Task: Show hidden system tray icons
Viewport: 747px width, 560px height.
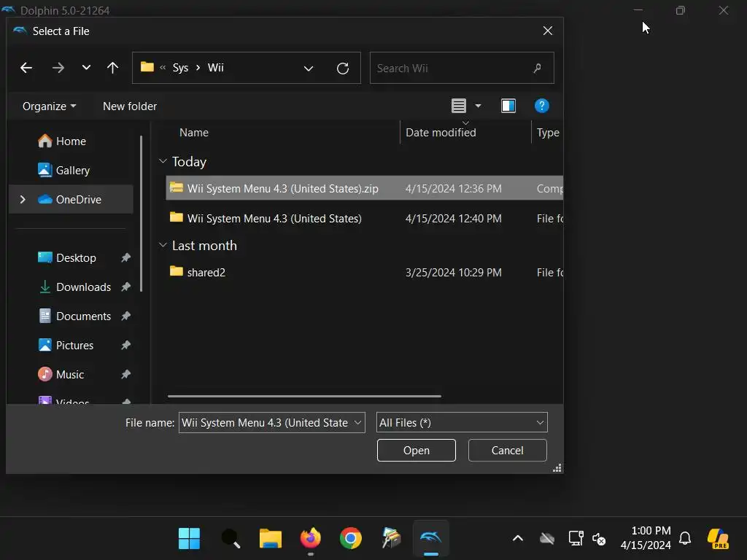Action: coord(518,539)
